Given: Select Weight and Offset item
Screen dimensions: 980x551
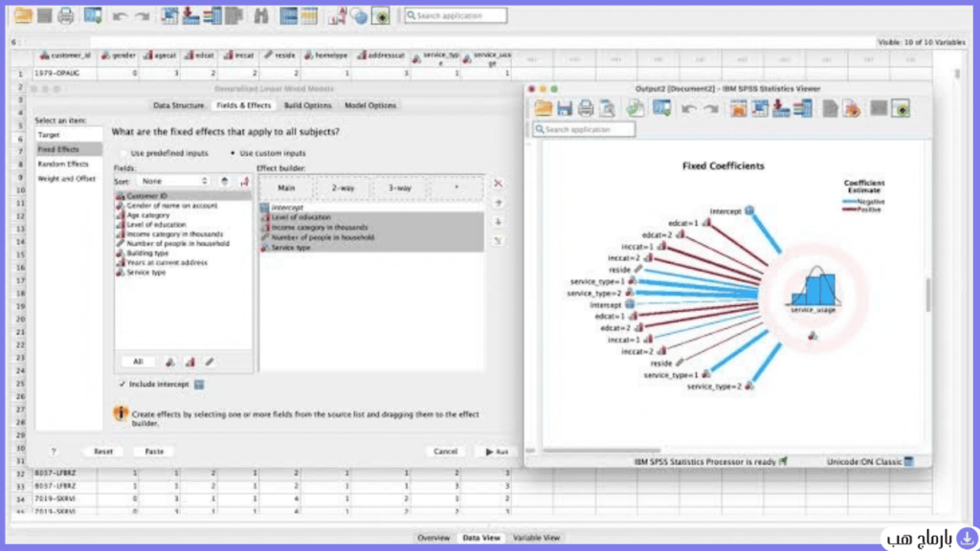Looking at the screenshot, I should point(68,179).
